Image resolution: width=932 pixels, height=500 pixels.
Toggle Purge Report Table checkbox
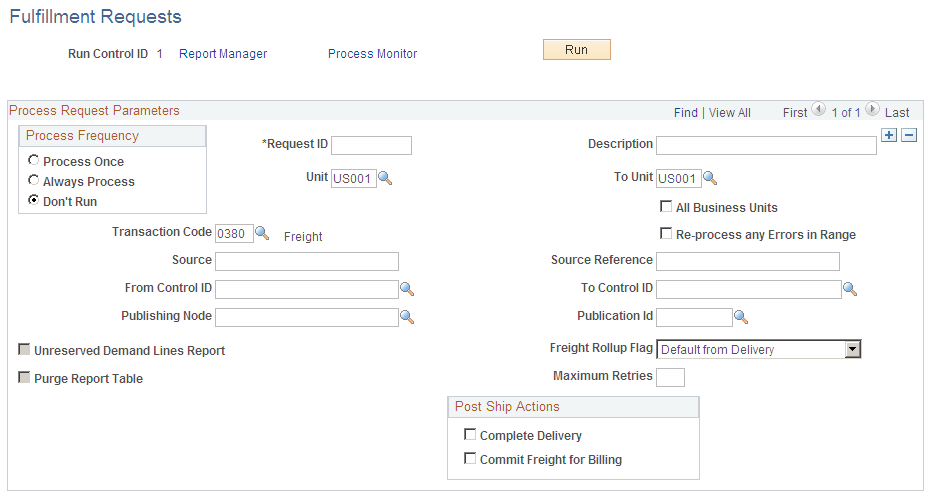(x=24, y=378)
